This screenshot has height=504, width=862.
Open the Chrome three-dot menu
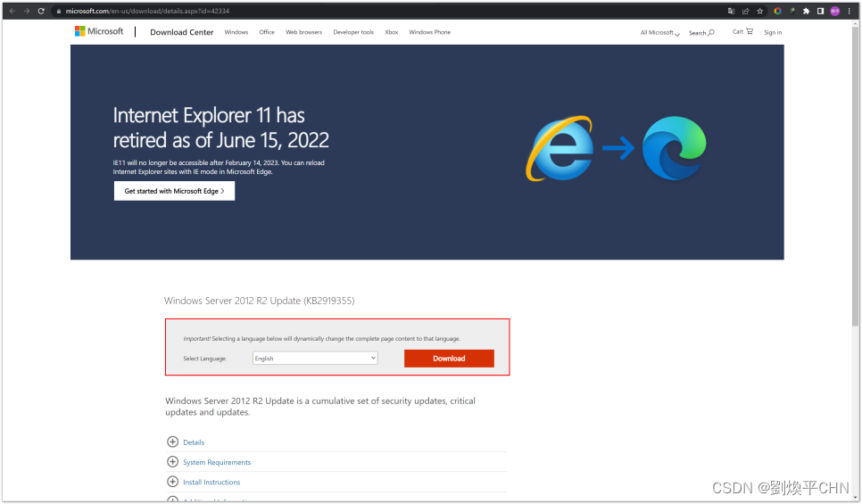849,11
